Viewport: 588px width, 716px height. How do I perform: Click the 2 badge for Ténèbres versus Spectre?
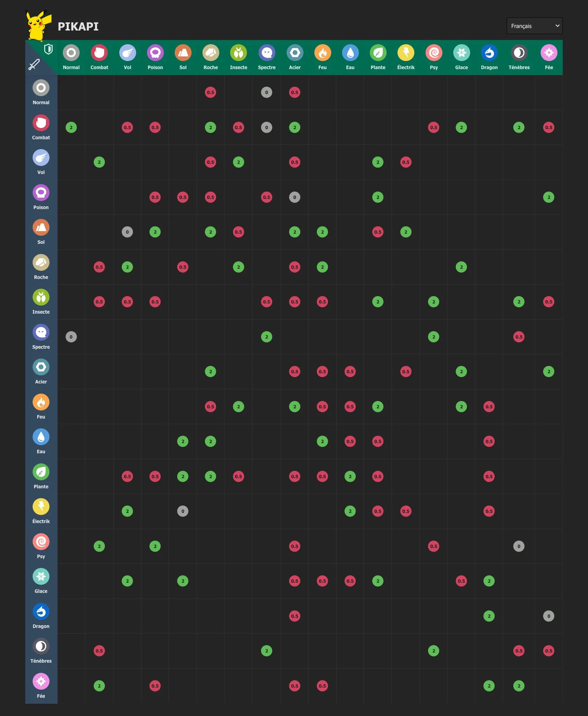(267, 651)
